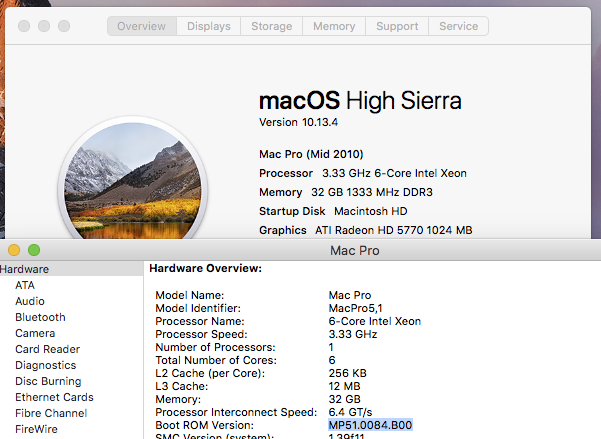The image size is (601, 439).
Task: Select Diagnostics in the sidebar
Action: 46,365
